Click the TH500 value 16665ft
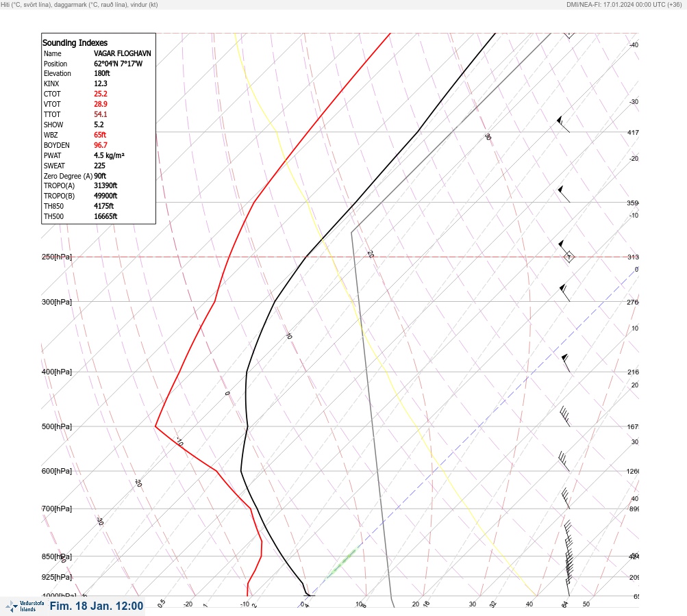The height and width of the screenshot is (616, 687). coord(105,216)
